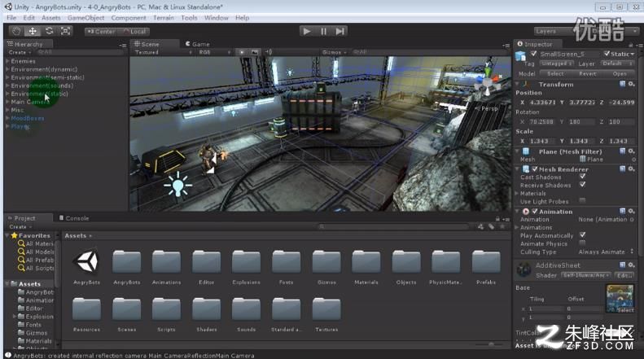The width and height of the screenshot is (644, 359).
Task: Open the Layers dropdown in toolbar
Action: [554, 31]
